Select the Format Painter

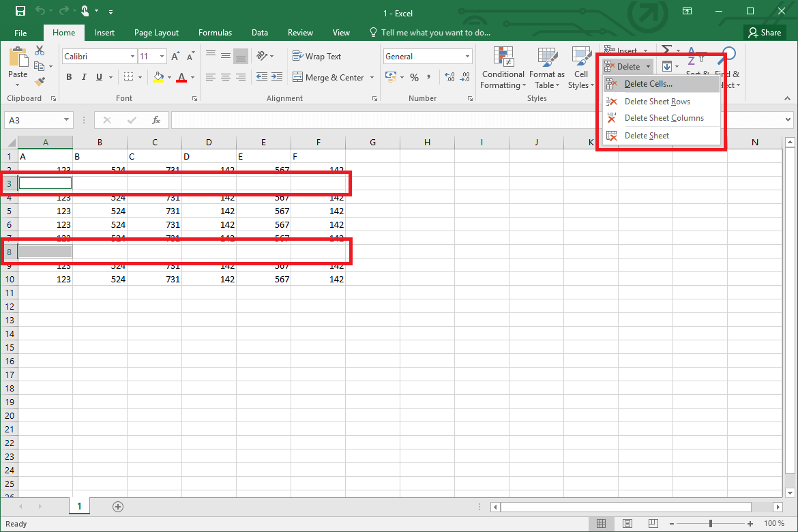41,82
